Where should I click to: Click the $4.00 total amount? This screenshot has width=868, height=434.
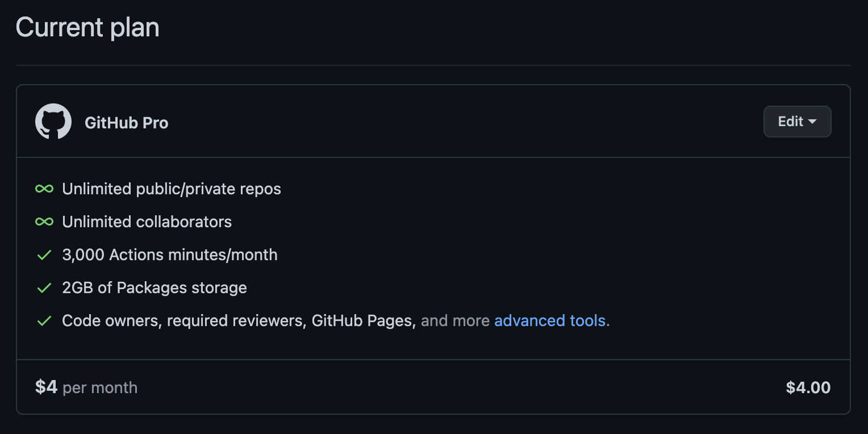[x=808, y=387]
